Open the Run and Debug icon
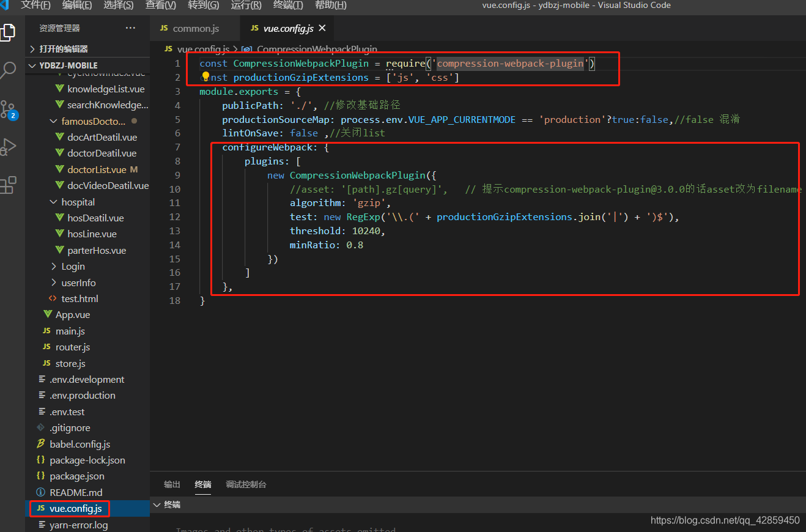 click(x=7, y=147)
